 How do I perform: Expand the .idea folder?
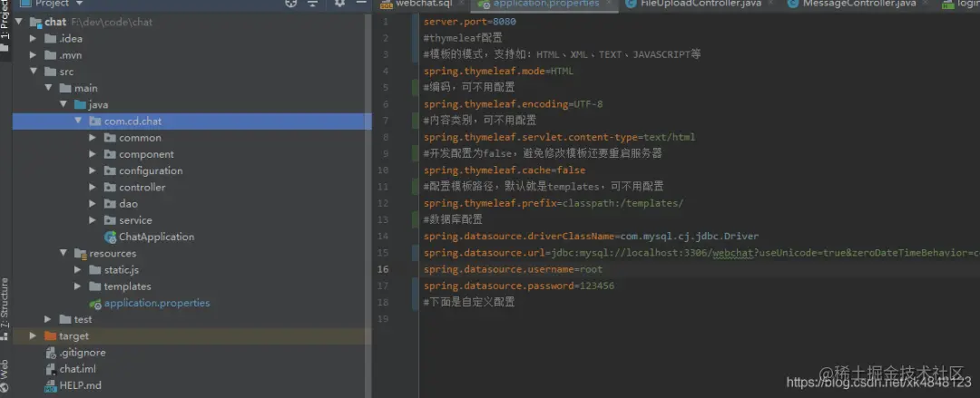pyautogui.click(x=34, y=39)
